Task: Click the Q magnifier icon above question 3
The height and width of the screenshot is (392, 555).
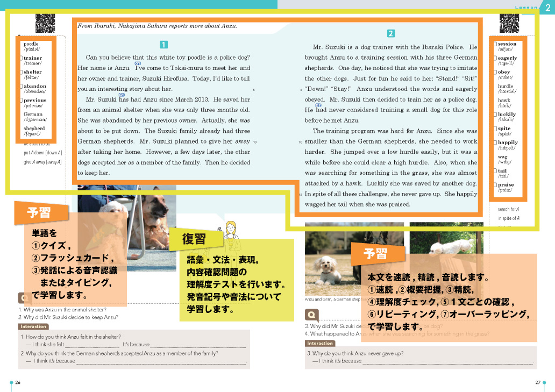Action: click(312, 315)
